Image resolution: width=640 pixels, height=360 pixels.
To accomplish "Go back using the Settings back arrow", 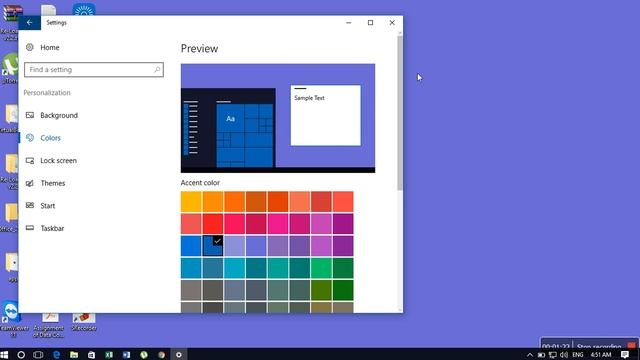I will coord(29,22).
